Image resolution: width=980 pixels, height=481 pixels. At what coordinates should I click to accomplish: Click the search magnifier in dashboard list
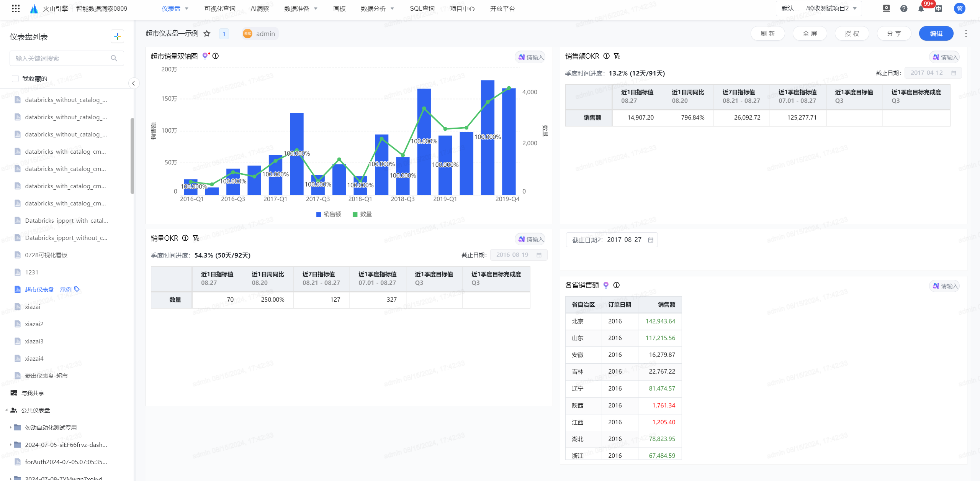pyautogui.click(x=114, y=58)
